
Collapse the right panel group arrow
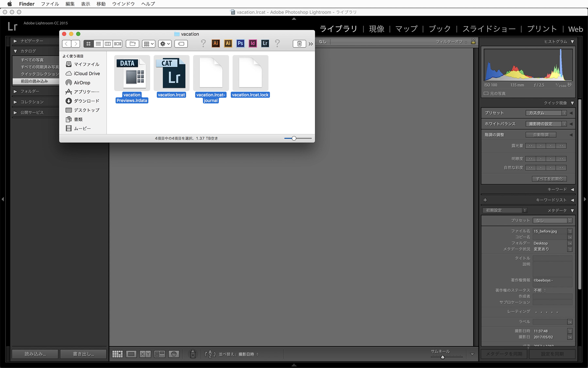click(x=585, y=199)
